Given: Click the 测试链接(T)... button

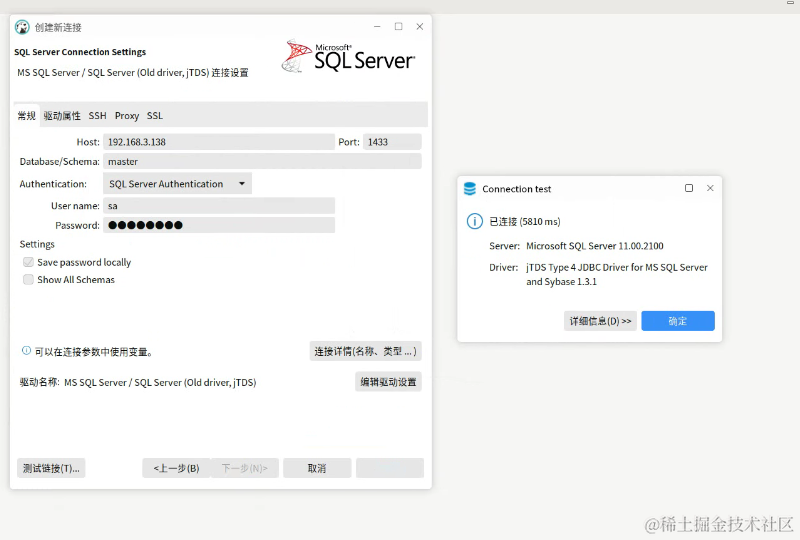Looking at the screenshot, I should point(51,468).
